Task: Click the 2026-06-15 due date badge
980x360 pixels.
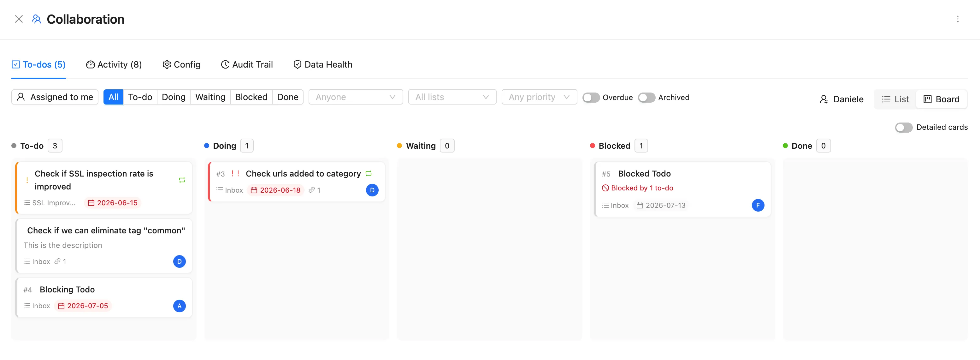Action: click(113, 203)
